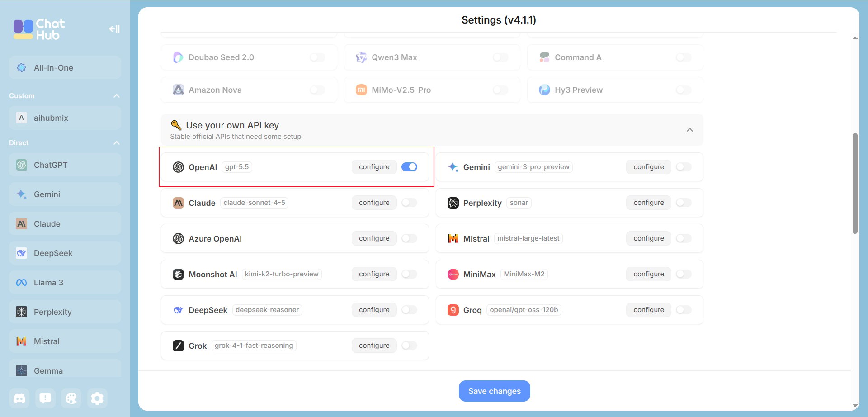Open Mistral in the sidebar
868x417 pixels.
(65, 341)
